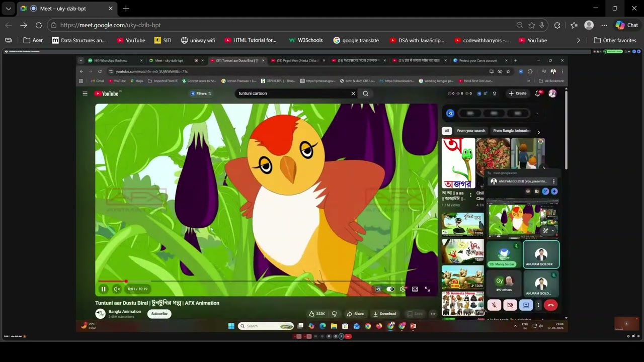This screenshot has height=362, width=644.
Task: Switch to WhatsApp Business tab in shared browser
Action: coord(115,60)
